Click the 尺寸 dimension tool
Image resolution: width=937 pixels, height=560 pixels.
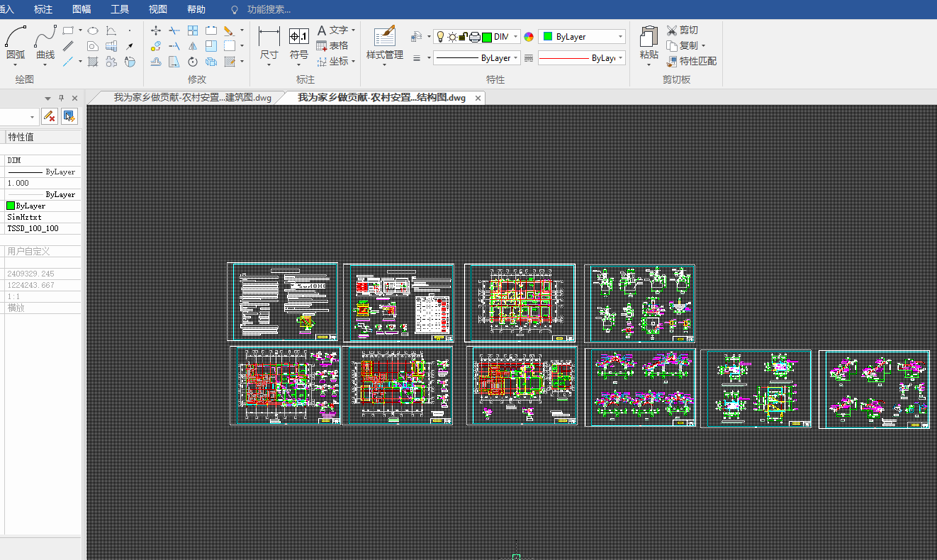(x=269, y=45)
